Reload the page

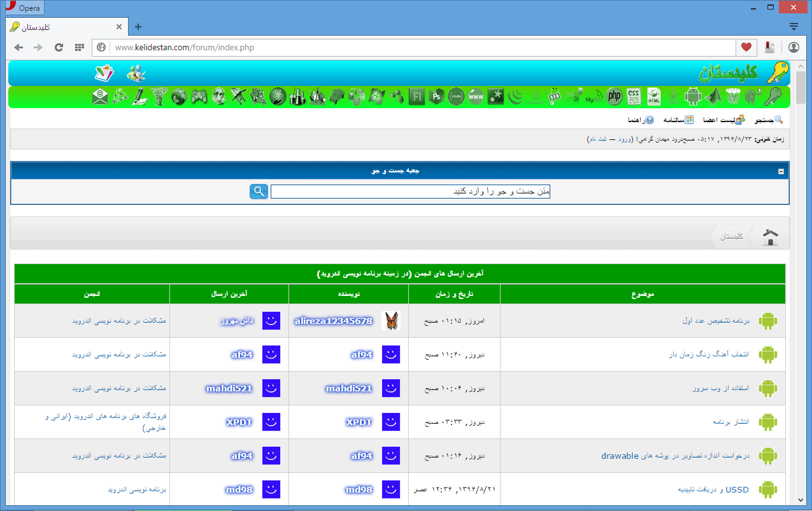pos(59,47)
